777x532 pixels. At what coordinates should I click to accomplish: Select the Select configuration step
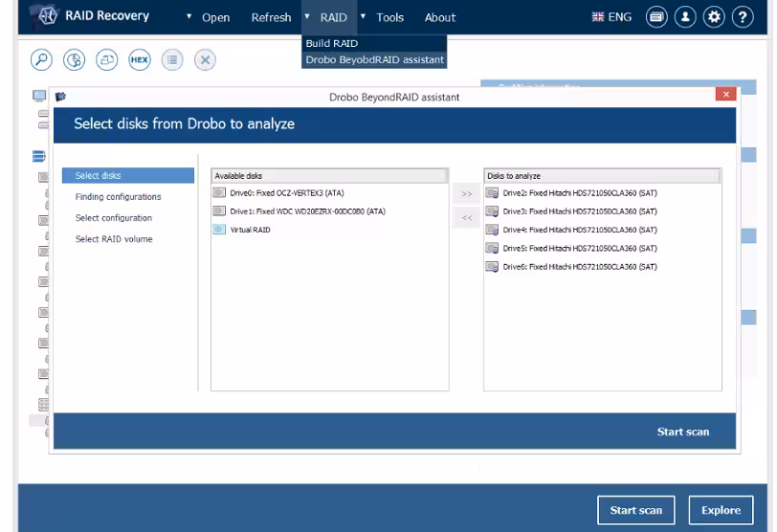[x=114, y=218]
